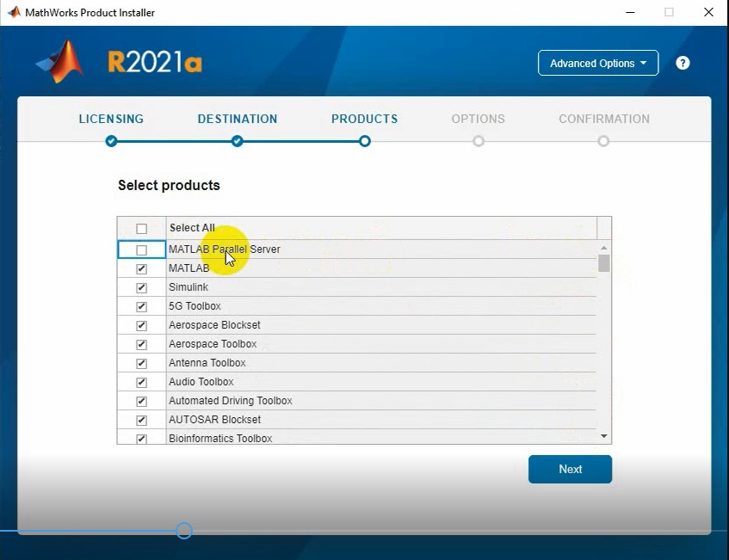This screenshot has height=560, width=729.
Task: Click the product list scroll down arrow
Action: 603,437
